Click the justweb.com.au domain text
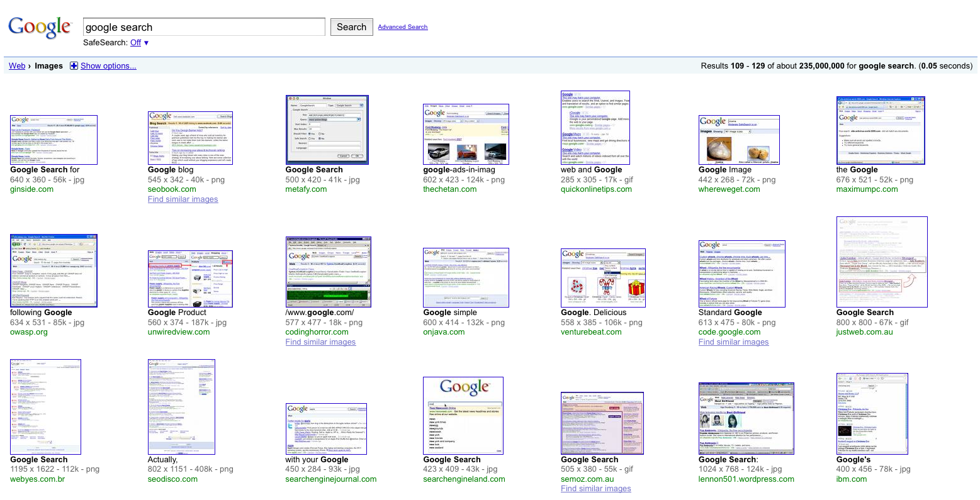980x500 pixels. pyautogui.click(x=865, y=332)
